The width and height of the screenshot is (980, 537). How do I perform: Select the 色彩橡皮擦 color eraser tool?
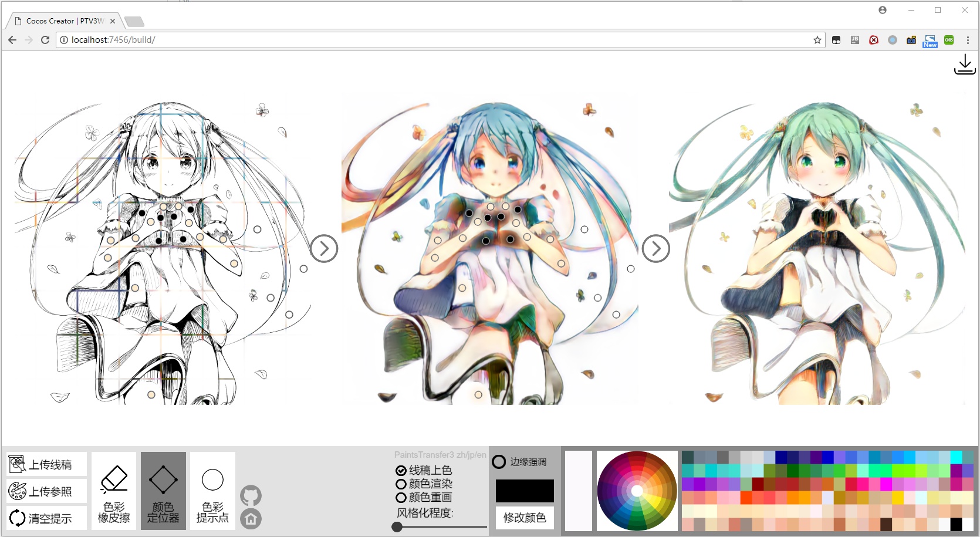(114, 491)
